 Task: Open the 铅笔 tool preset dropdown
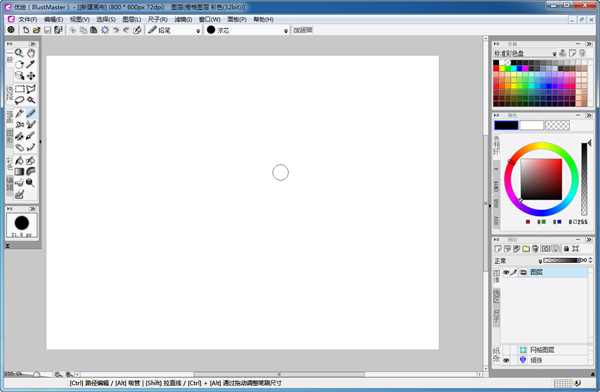pyautogui.click(x=198, y=31)
